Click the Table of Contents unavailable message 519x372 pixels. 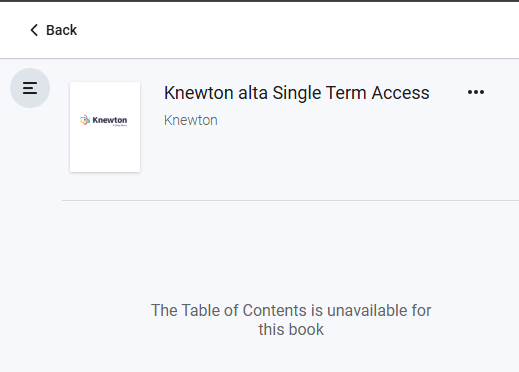[x=291, y=320]
